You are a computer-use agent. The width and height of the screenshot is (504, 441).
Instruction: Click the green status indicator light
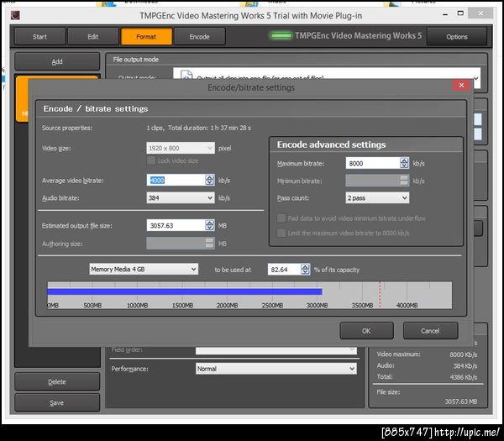[281, 35]
